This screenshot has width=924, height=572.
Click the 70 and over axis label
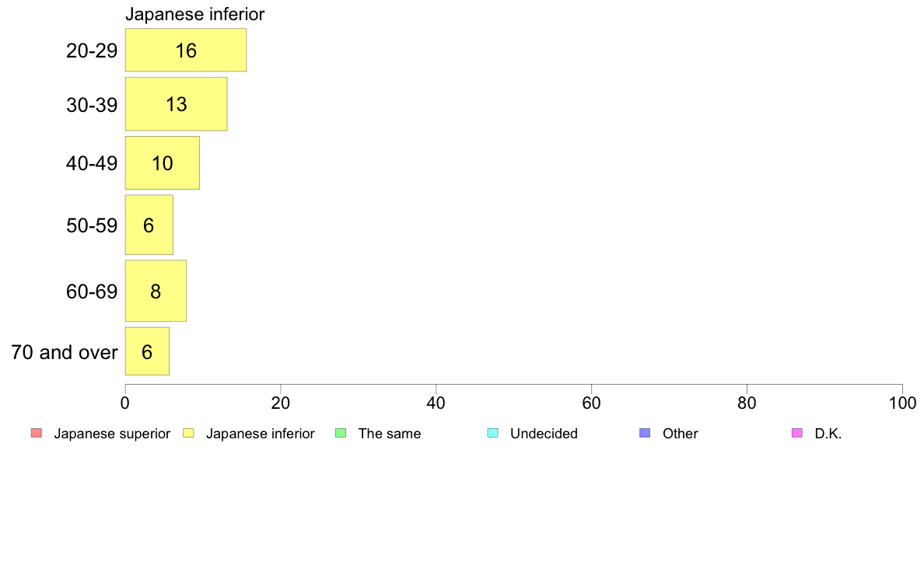[65, 352]
